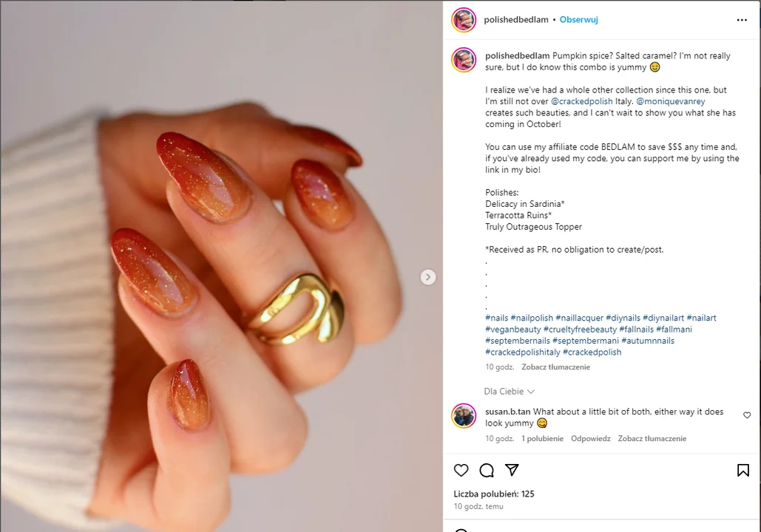This screenshot has width=761, height=532.
Task: Open the @moniquevanrey mention link
Action: (670, 101)
